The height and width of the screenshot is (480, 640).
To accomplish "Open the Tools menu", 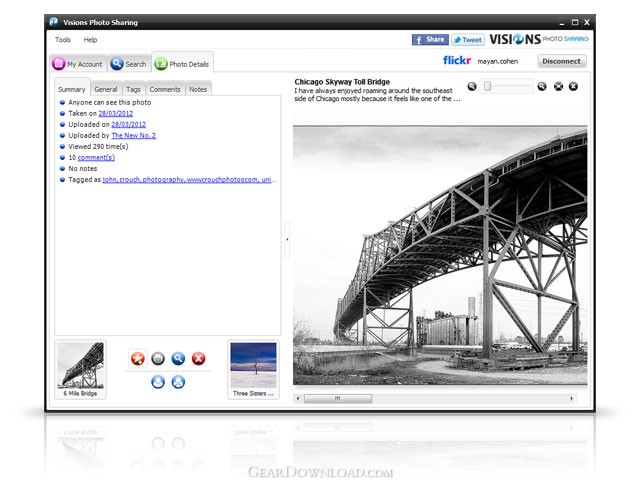I will (x=63, y=40).
